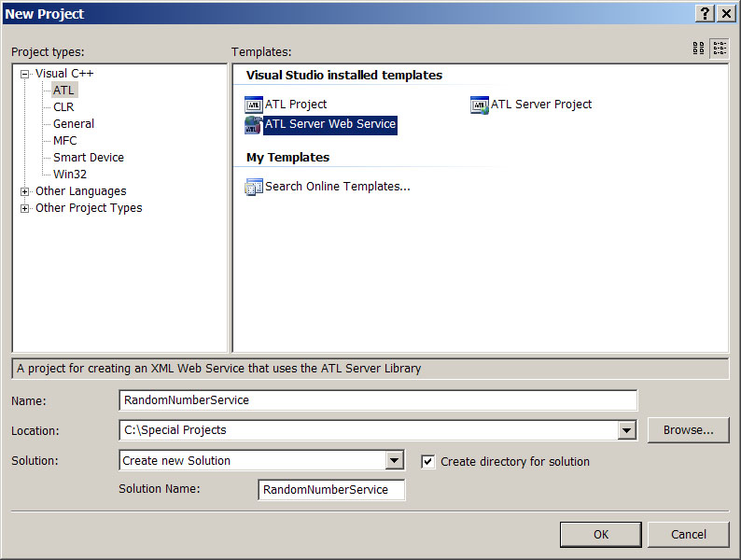Click the OK button
Viewport: 741px width, 560px height.
click(x=601, y=535)
